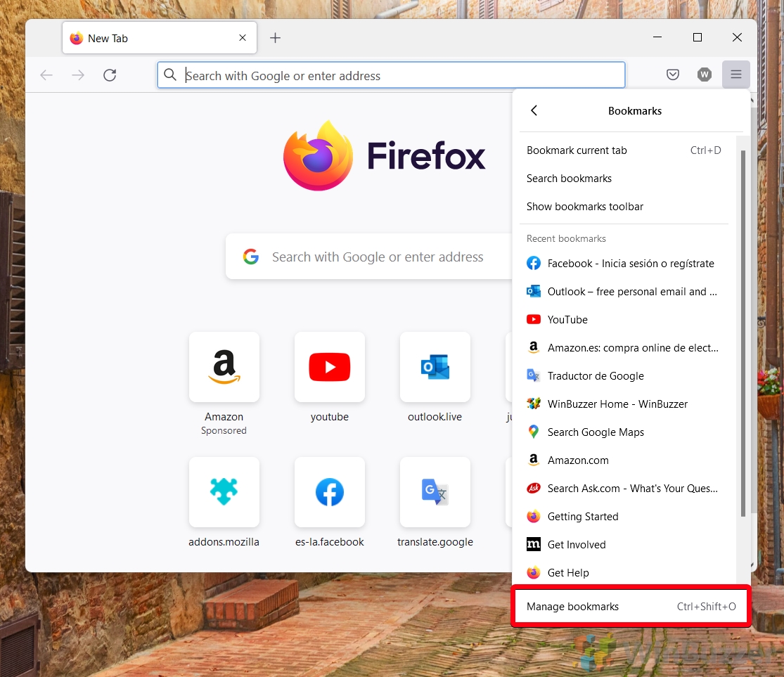Click the Google G logo in search box
Image resolution: width=784 pixels, height=677 pixels.
pyautogui.click(x=251, y=257)
